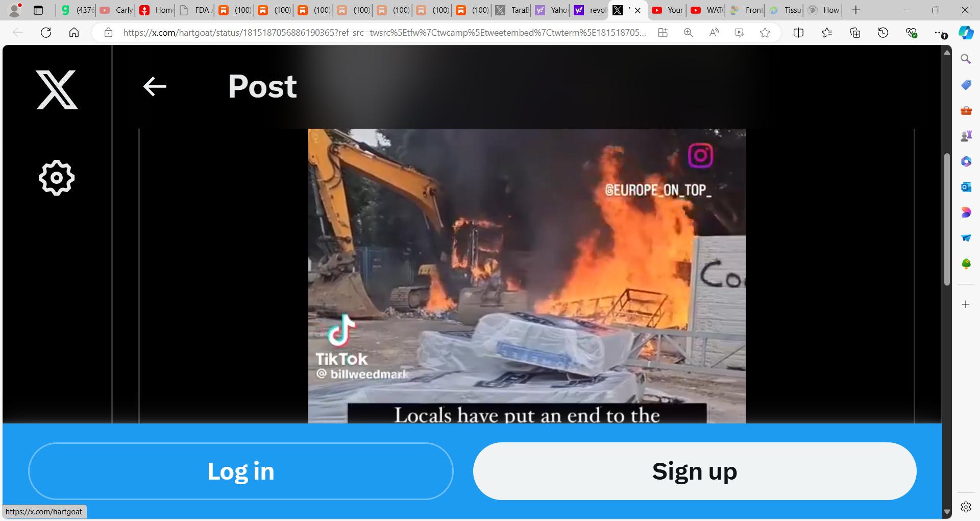View site information lock icon

coord(108,33)
